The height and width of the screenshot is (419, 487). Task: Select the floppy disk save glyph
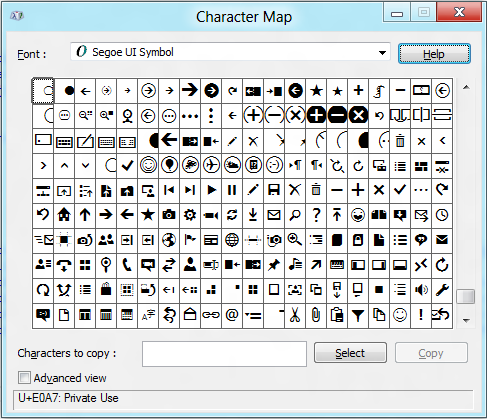point(274,190)
